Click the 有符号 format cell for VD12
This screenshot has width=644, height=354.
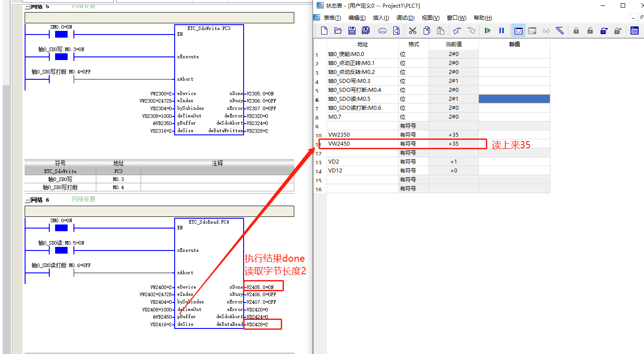coord(413,171)
